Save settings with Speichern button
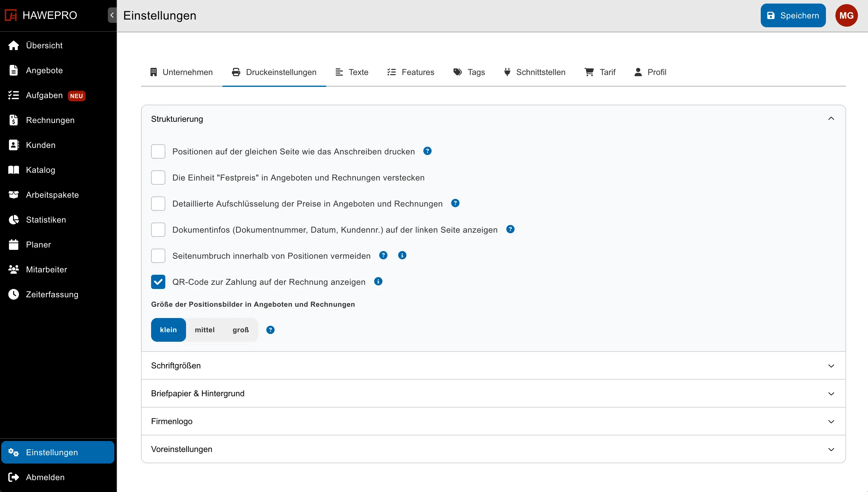 click(x=793, y=15)
